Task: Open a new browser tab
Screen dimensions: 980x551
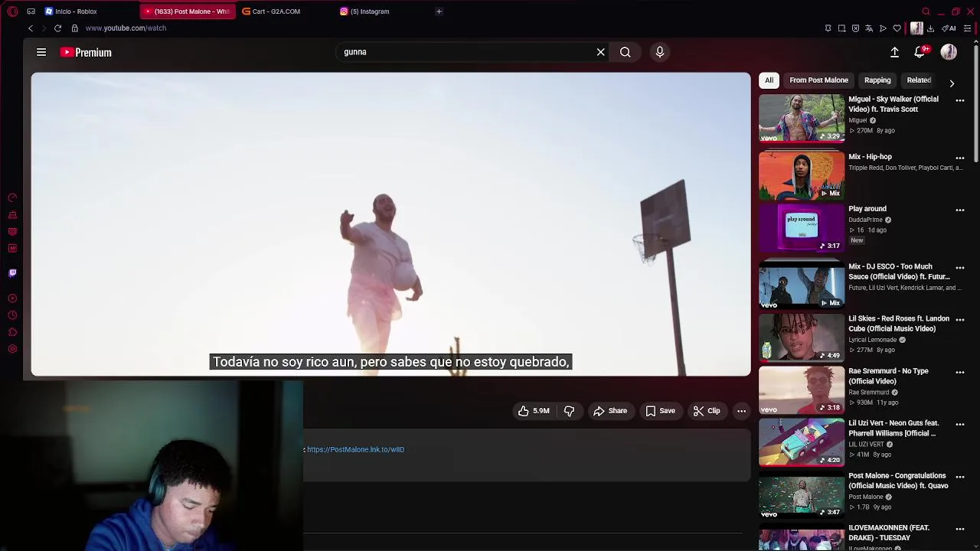Action: (x=439, y=11)
